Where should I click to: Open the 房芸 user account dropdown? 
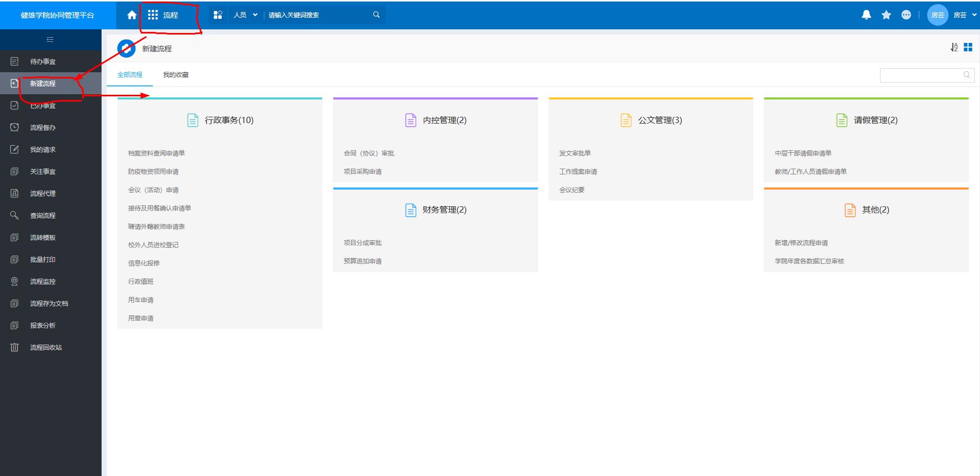[964, 15]
